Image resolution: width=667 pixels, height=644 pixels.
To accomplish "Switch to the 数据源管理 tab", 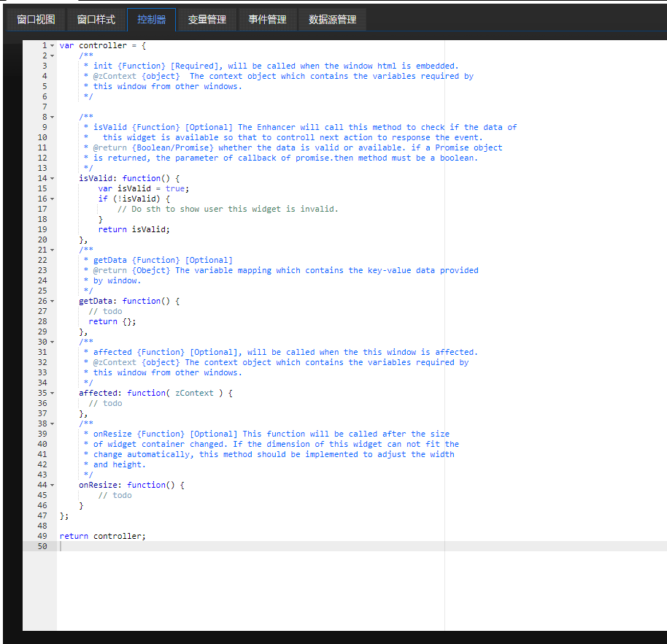I will tap(332, 20).
